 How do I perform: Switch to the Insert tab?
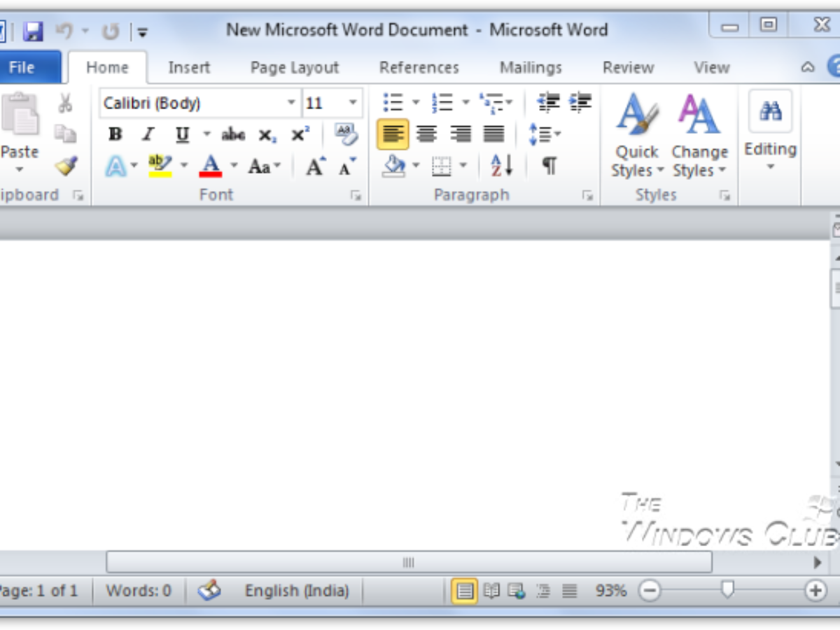pos(189,67)
